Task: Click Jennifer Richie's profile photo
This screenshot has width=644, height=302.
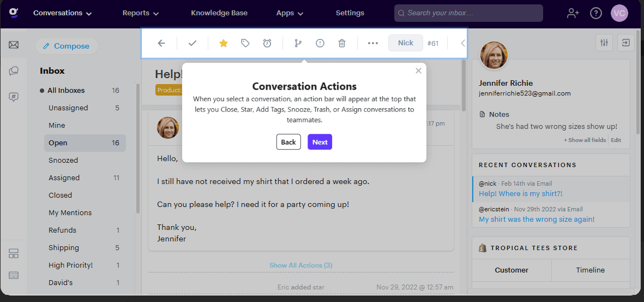Action: click(494, 56)
